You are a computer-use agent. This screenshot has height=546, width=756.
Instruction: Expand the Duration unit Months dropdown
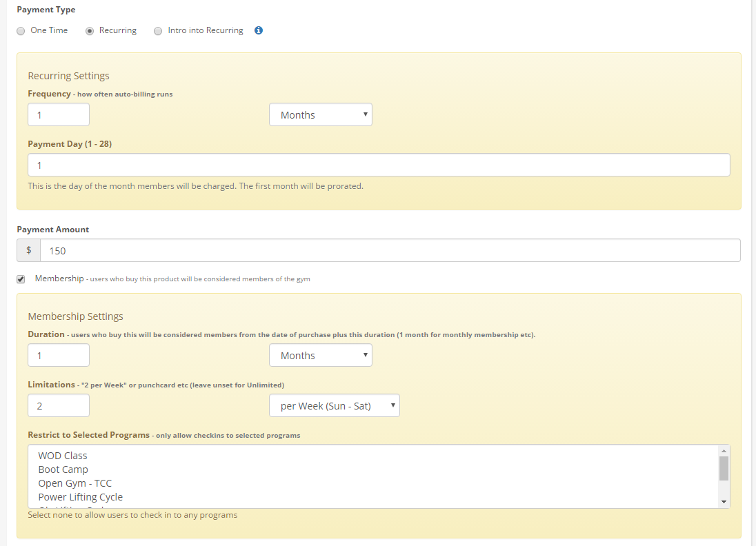pos(320,356)
